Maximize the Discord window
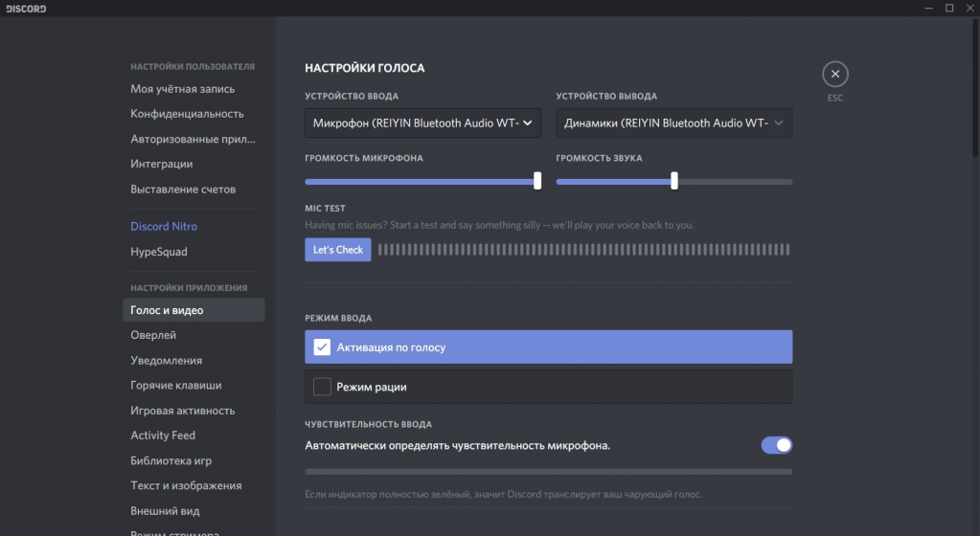The image size is (980, 536). coord(948,9)
